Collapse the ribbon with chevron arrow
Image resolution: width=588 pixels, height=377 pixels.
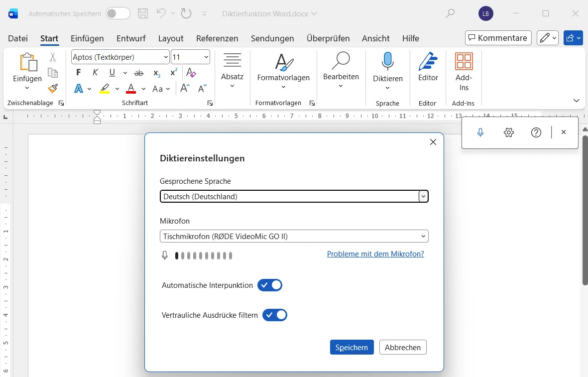point(577,101)
